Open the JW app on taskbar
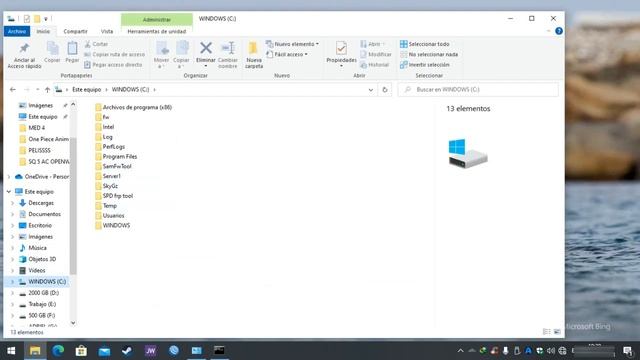Screen dimensions: 640x360 (x=150, y=351)
